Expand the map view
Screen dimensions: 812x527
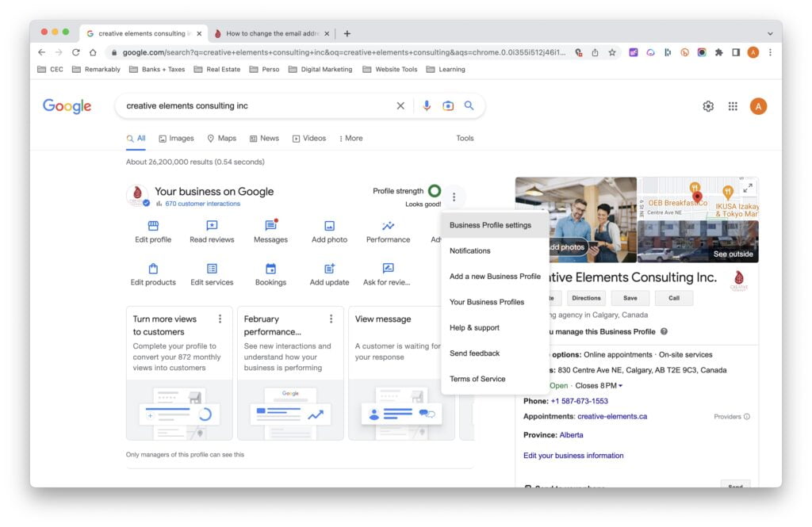[748, 188]
